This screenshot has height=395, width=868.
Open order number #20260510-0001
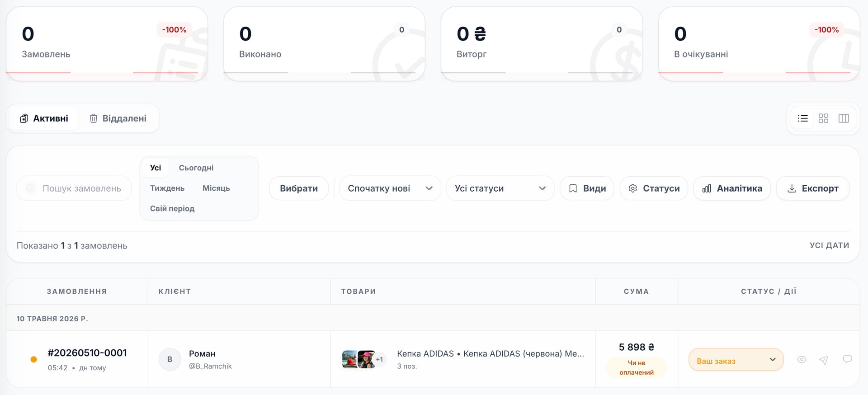tap(87, 353)
